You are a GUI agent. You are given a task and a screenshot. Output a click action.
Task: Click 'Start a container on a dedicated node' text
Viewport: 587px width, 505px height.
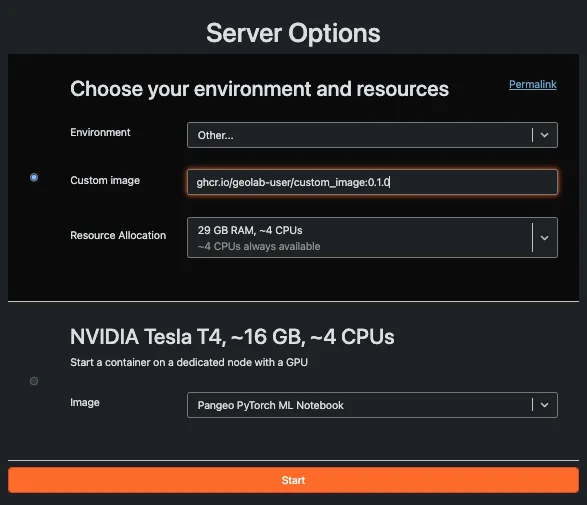tap(189, 362)
